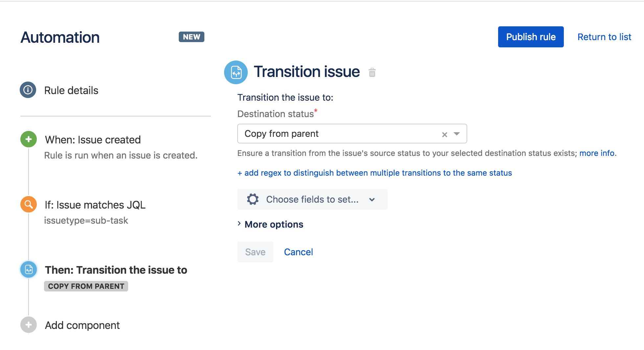644x350 pixels.
Task: Click the blue transition icon on the Then step
Action: coord(28,270)
